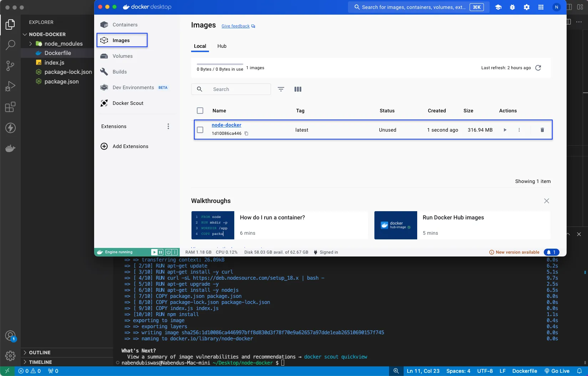This screenshot has width=588, height=376.
Task: Open Docker Desktop Settings gear
Action: coord(527,7)
